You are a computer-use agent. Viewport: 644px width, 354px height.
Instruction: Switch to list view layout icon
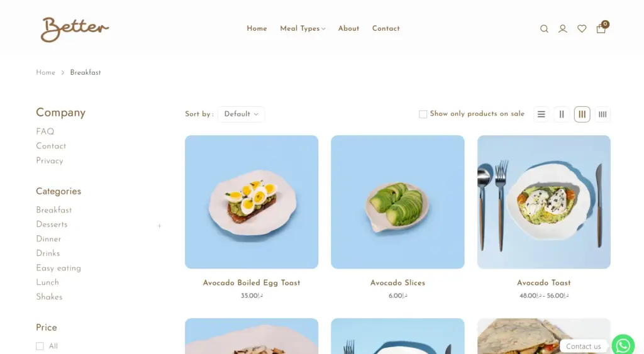pyautogui.click(x=541, y=114)
